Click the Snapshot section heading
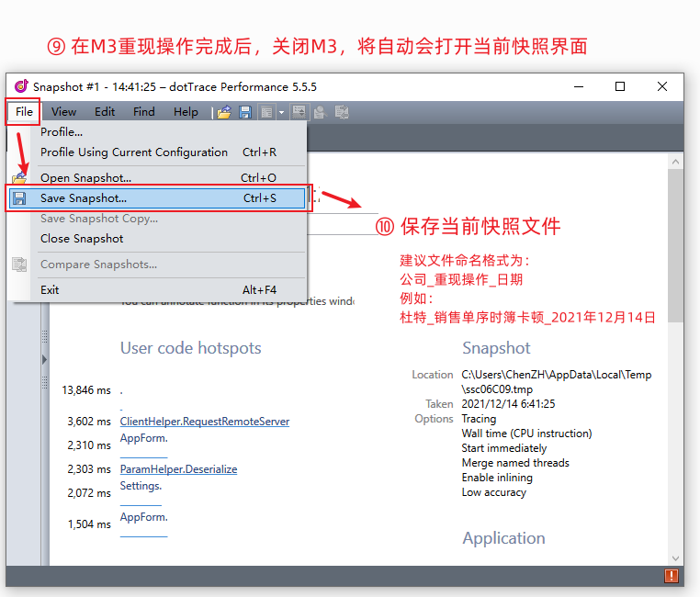700x597 pixels. click(x=496, y=348)
